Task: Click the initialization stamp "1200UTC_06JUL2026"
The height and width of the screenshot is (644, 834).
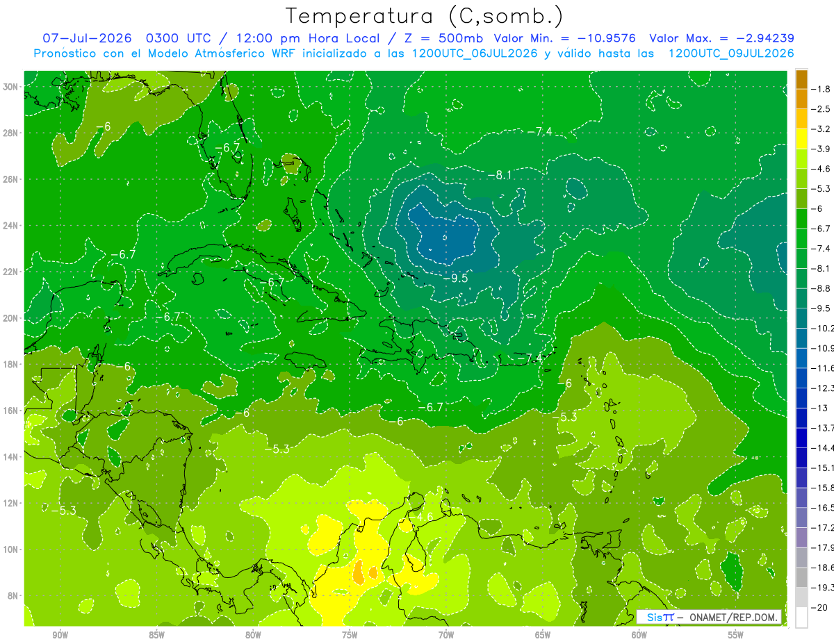Action: click(475, 53)
